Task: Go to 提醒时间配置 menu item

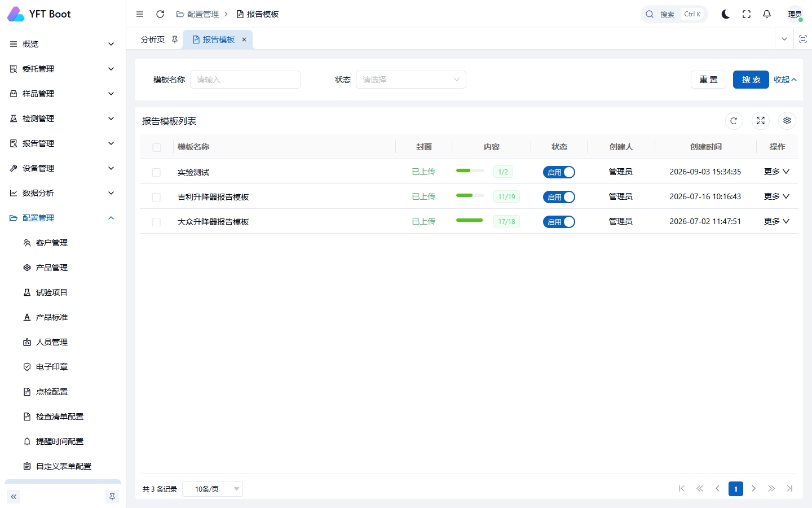Action: click(x=63, y=441)
